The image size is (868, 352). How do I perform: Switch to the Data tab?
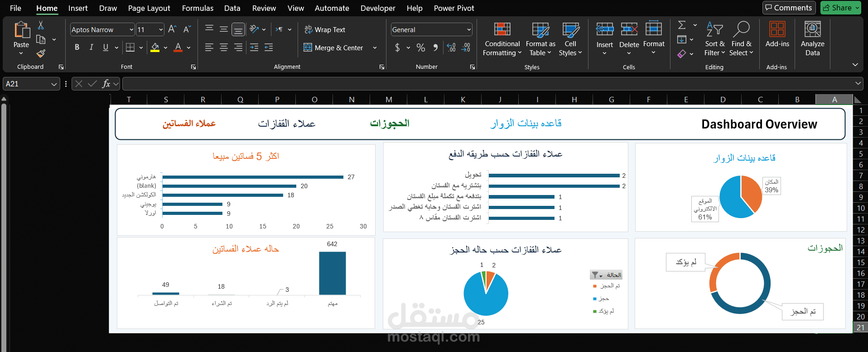tap(232, 8)
